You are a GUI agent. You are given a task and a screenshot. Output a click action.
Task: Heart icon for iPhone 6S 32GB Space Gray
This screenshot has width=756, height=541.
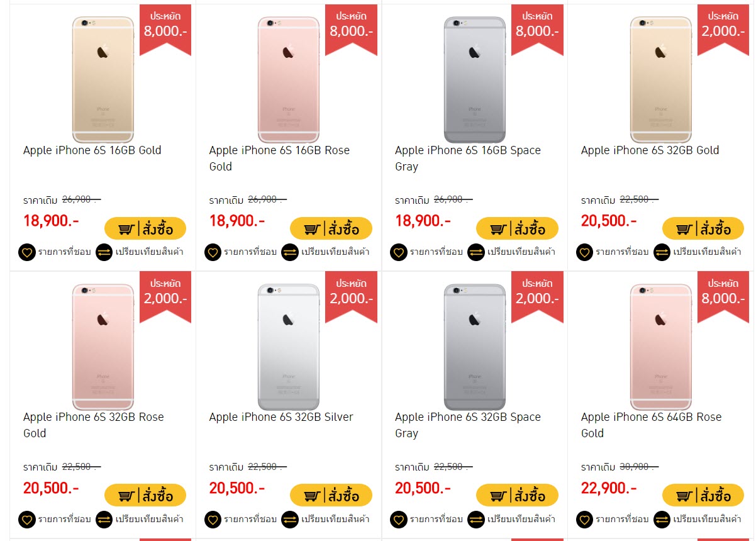(x=399, y=520)
